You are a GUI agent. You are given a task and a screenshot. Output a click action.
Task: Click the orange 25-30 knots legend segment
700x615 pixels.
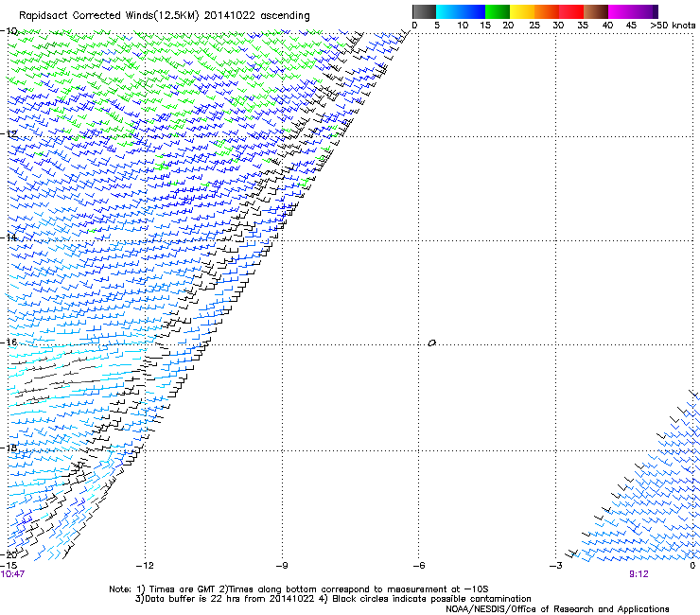pyautogui.click(x=547, y=11)
